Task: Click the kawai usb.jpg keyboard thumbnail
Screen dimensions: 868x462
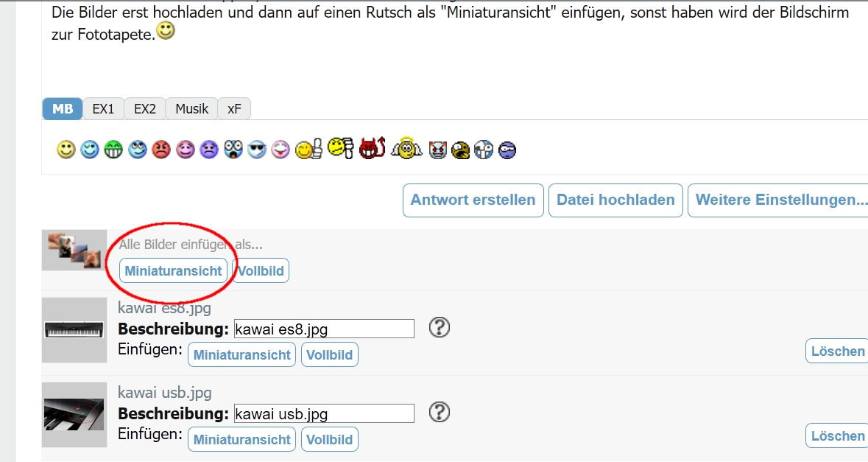Action: tap(74, 414)
